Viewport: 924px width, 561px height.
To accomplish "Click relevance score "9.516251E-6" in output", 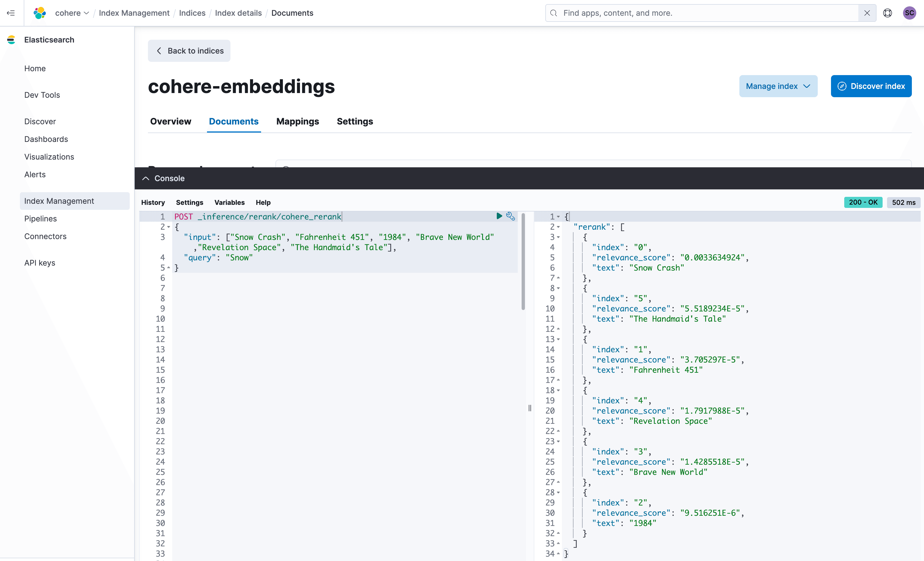I will pos(710,513).
